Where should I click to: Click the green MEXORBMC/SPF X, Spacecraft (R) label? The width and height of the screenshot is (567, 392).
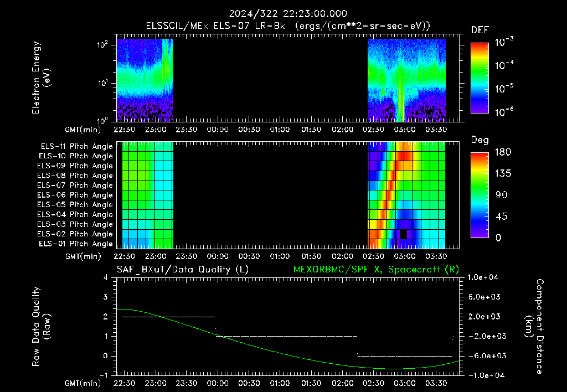[376, 270]
